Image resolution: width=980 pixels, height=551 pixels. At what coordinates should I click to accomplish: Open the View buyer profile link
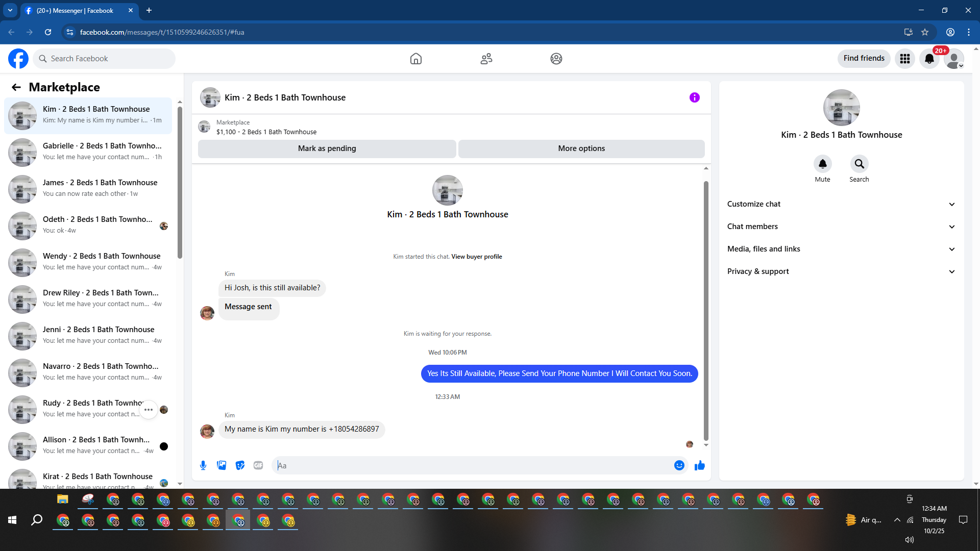click(x=476, y=257)
